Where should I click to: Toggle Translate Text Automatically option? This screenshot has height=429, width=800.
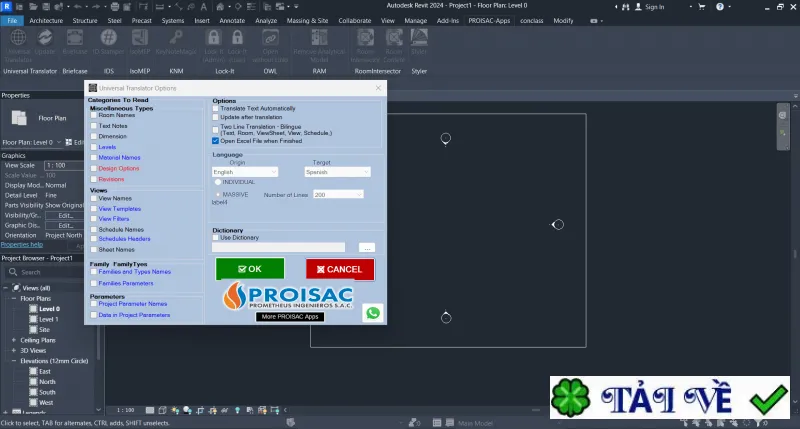point(215,109)
